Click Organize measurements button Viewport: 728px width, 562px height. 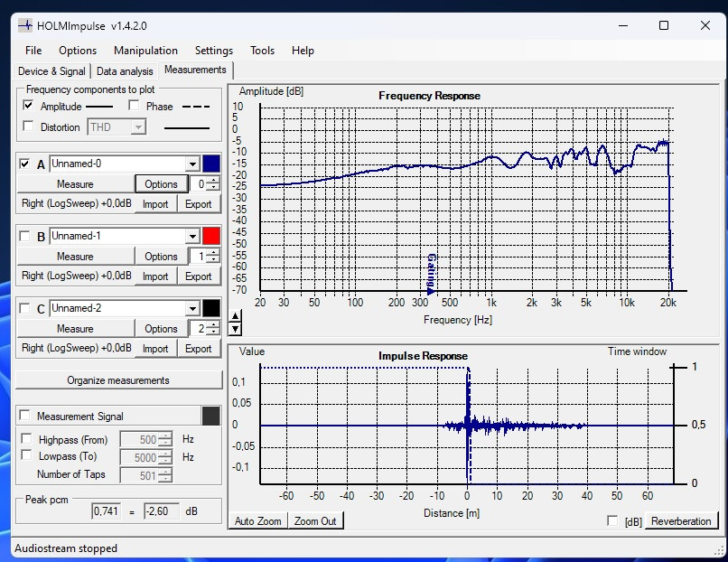[118, 379]
